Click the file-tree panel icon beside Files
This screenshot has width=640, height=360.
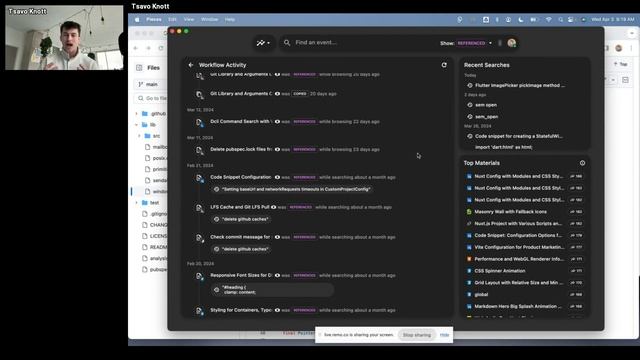[139, 68]
